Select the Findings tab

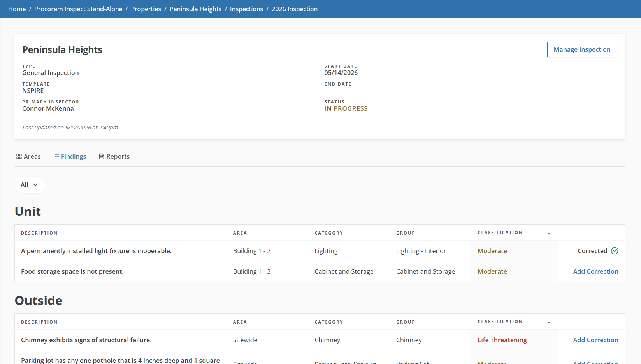(x=70, y=156)
